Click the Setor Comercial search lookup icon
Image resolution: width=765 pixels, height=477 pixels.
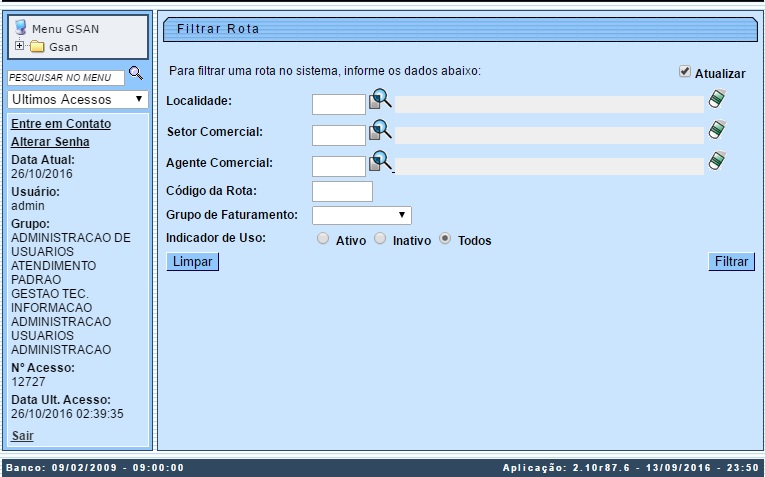tap(380, 131)
